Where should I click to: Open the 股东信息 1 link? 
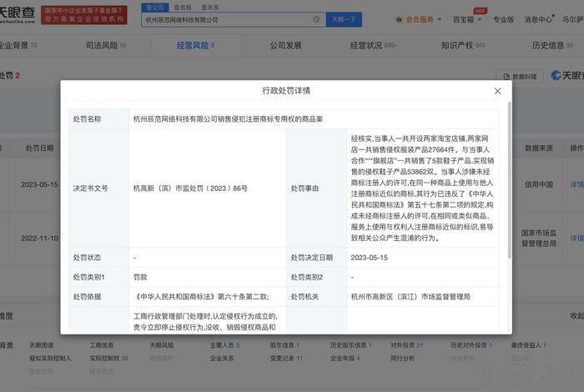click(285, 345)
